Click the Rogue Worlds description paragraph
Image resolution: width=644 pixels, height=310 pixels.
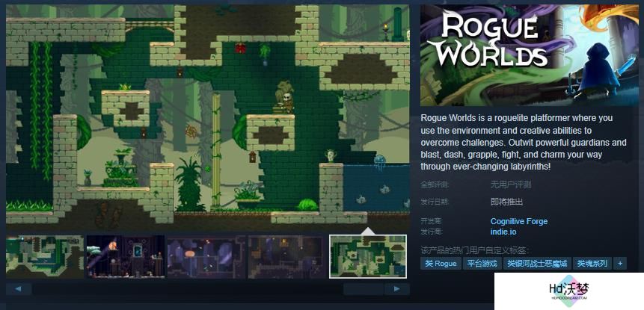point(524,142)
